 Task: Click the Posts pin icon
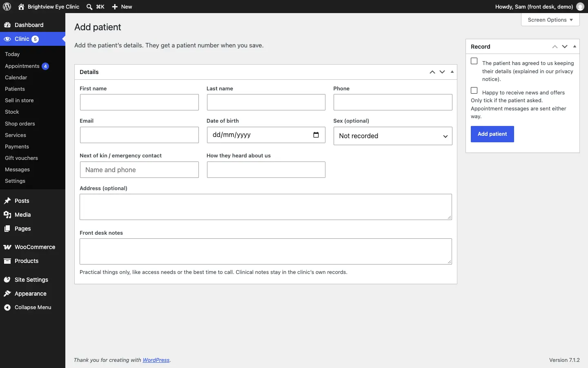[7, 201]
